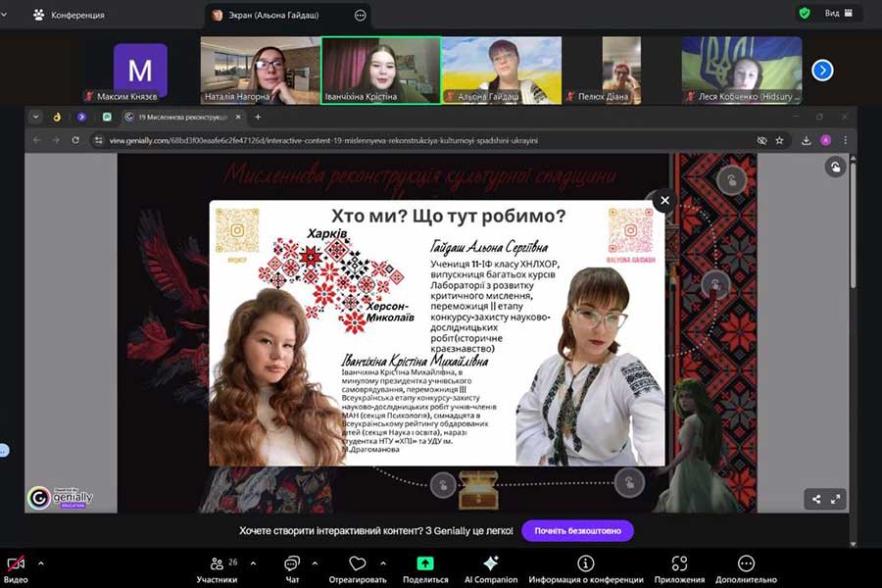Select Пелюх Діана video thumbnail
The height and width of the screenshot is (588, 882).
pyautogui.click(x=621, y=71)
